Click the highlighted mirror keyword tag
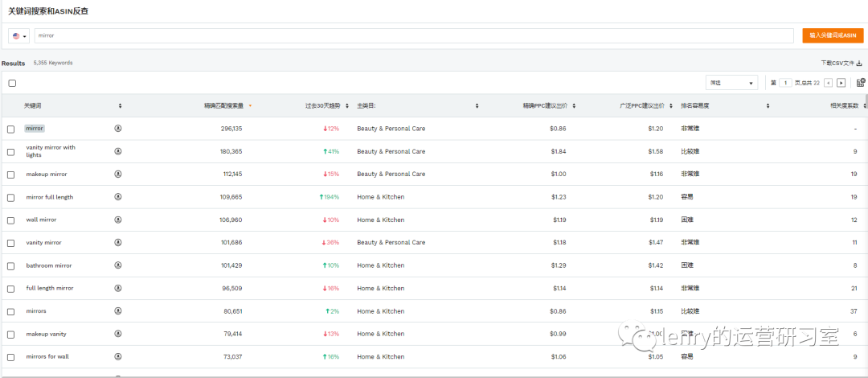868x378 pixels. tap(35, 128)
